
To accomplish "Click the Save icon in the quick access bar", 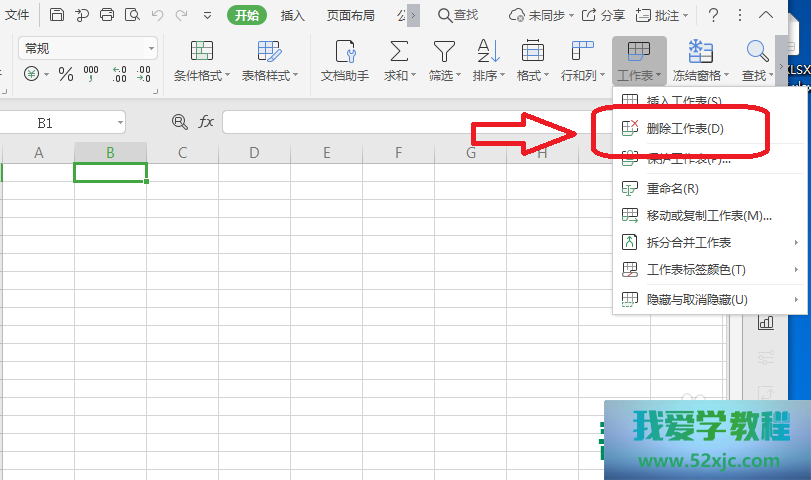I will tap(57, 15).
